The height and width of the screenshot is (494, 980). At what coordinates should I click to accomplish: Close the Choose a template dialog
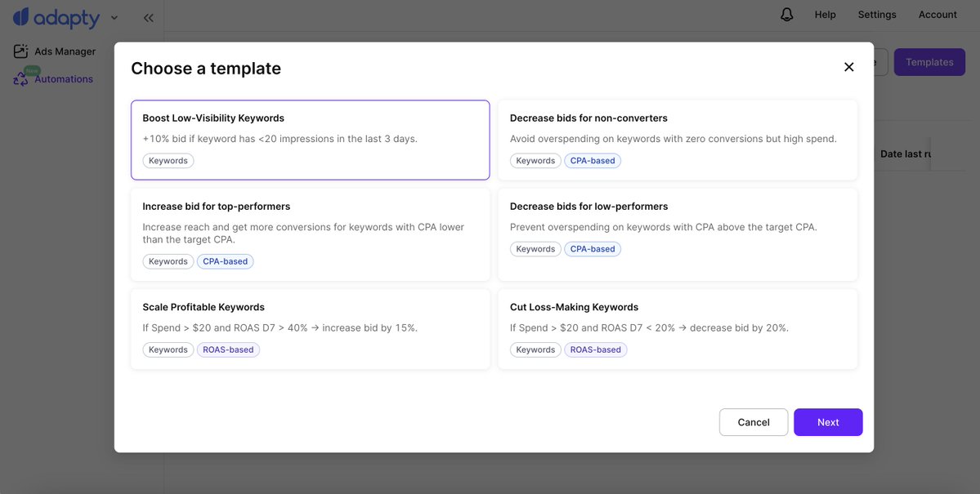coord(848,67)
